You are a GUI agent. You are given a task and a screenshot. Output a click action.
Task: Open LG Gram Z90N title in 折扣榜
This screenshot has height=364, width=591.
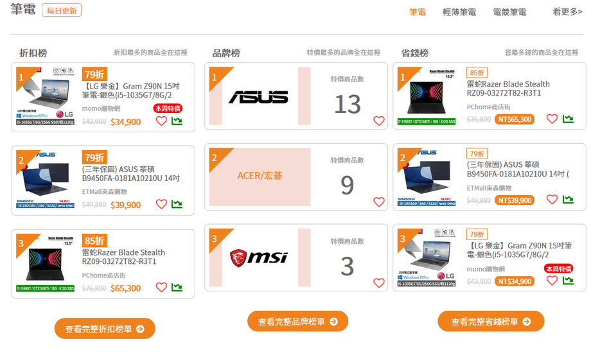click(131, 91)
